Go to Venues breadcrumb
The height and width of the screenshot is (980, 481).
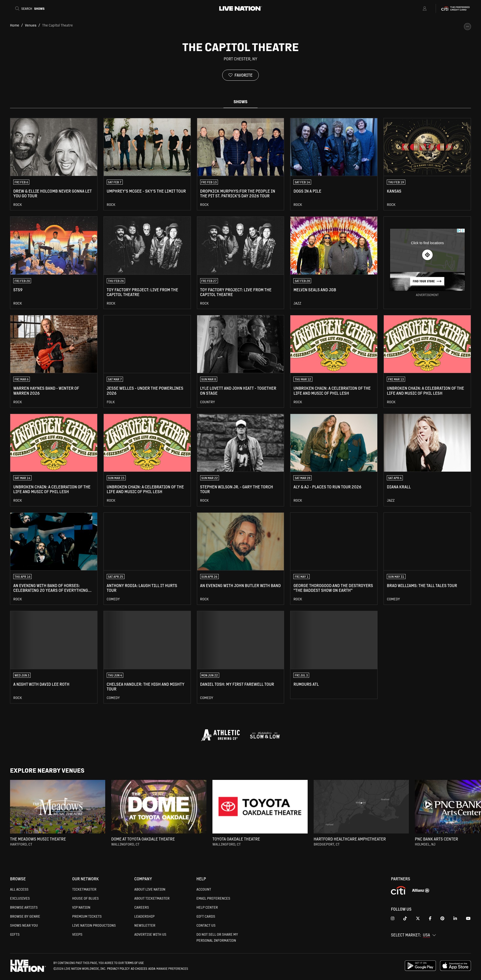click(31, 26)
